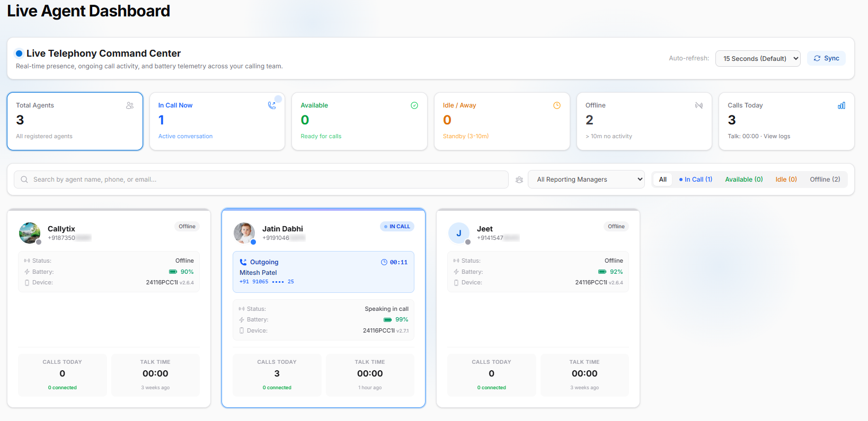
Task: Click Callytix's 3 weeks ago timestamp
Action: [x=155, y=388]
